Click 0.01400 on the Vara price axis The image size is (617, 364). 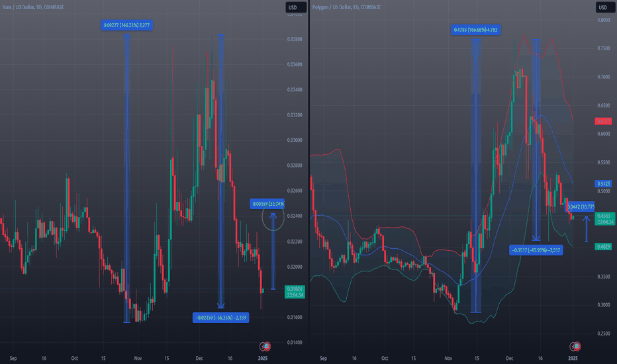coord(295,343)
